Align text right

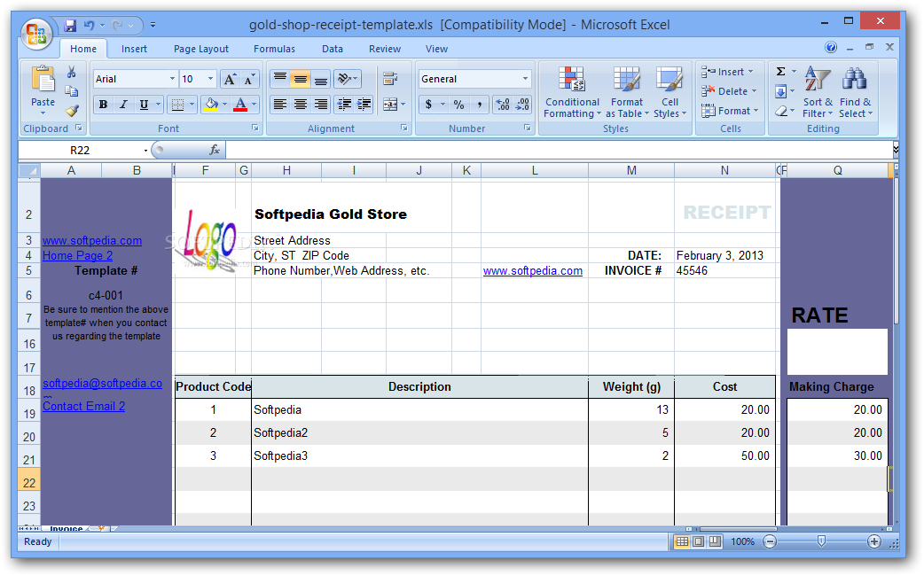point(321,105)
